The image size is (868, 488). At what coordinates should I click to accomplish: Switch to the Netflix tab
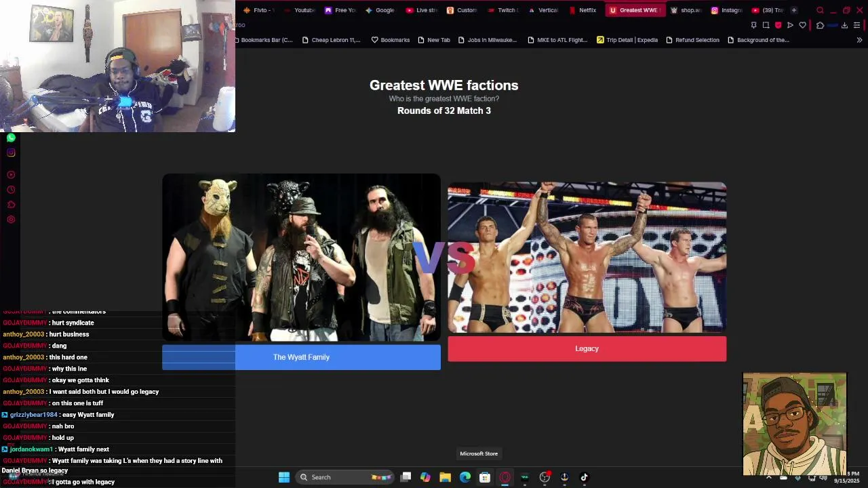(x=583, y=10)
